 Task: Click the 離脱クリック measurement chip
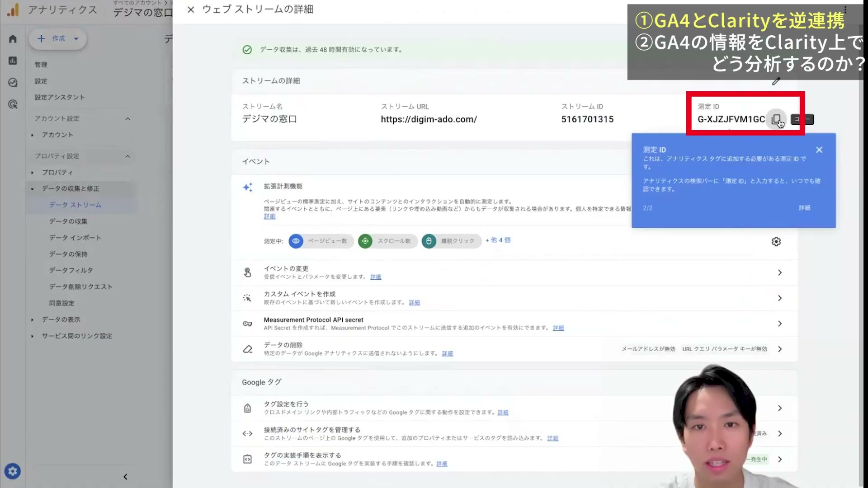[x=451, y=241]
